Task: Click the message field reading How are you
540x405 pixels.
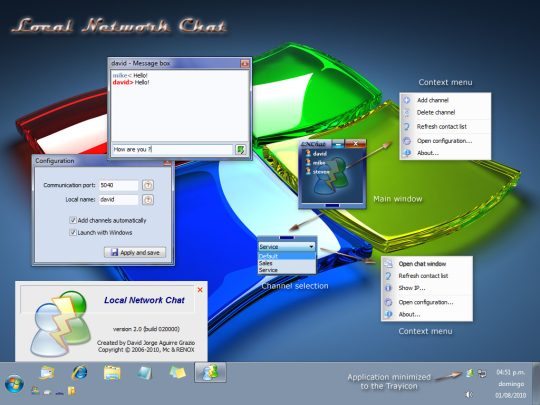Action: click(173, 149)
